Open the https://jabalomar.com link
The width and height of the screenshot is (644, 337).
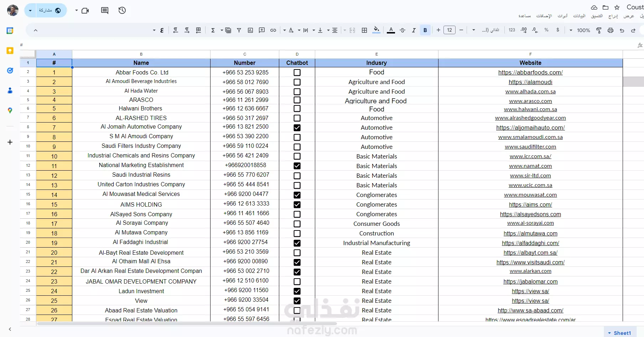(x=530, y=281)
